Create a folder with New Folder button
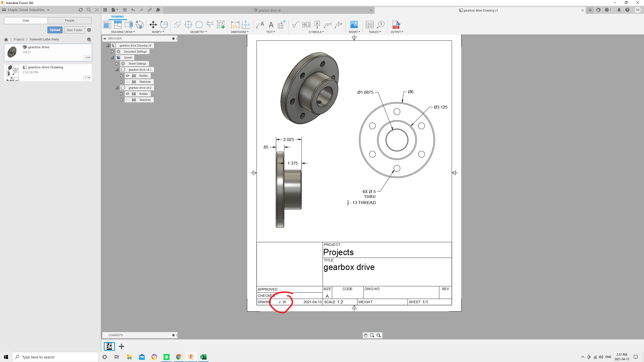 click(x=74, y=30)
